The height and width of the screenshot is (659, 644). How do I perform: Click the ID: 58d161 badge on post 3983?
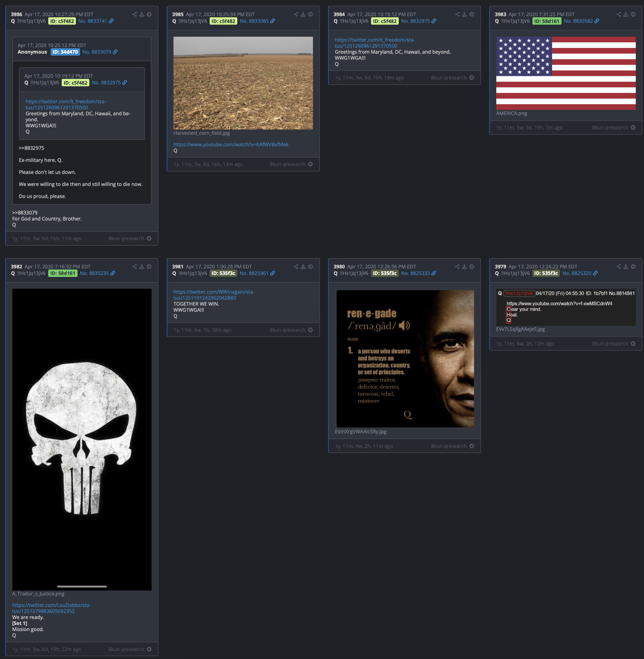pos(547,21)
